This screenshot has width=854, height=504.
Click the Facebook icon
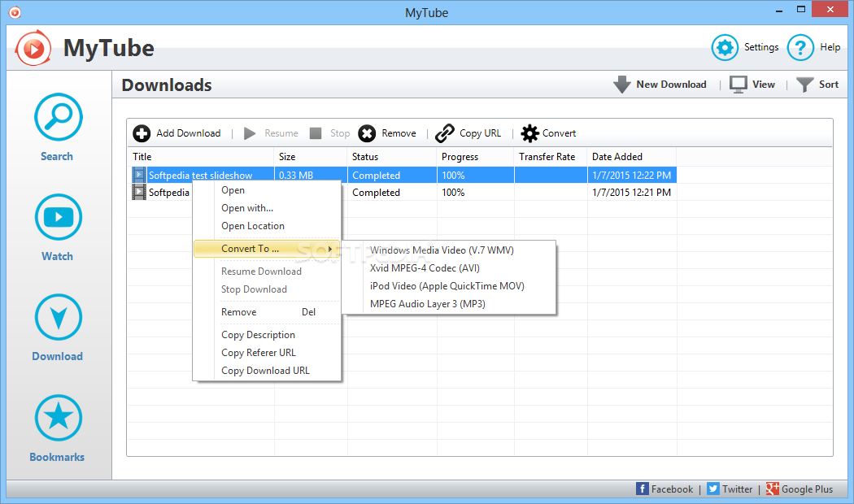[x=643, y=489]
